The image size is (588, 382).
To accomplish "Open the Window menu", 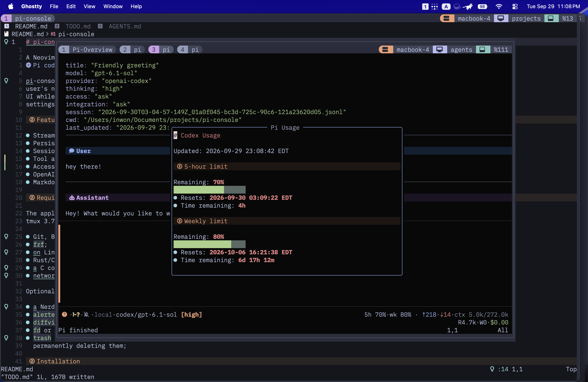I will (113, 6).
